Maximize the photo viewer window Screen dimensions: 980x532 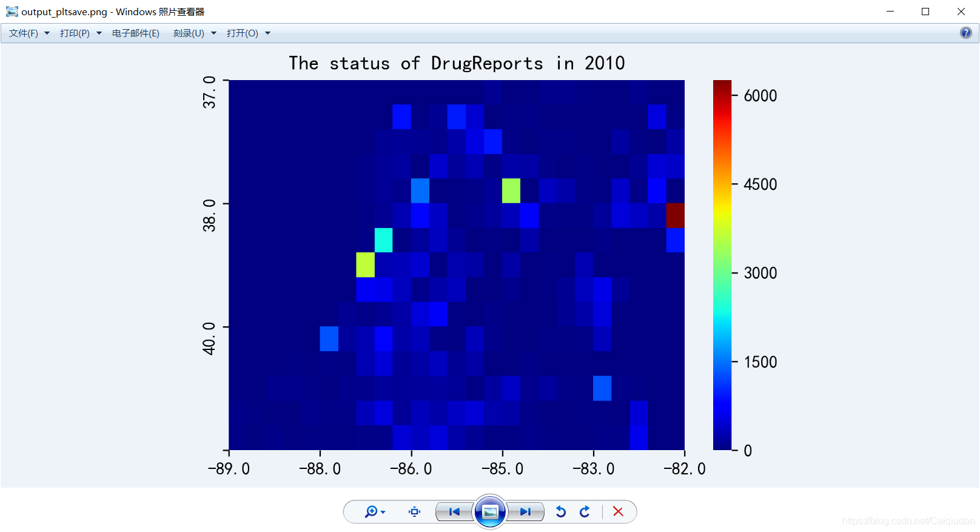click(925, 12)
